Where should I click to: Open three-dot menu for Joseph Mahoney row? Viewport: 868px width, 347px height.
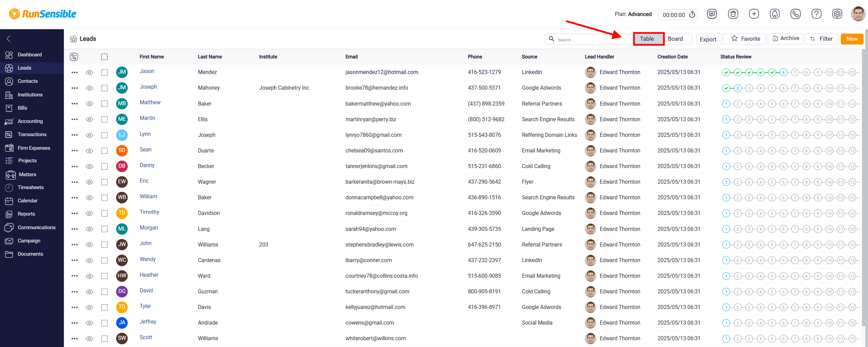tap(75, 88)
